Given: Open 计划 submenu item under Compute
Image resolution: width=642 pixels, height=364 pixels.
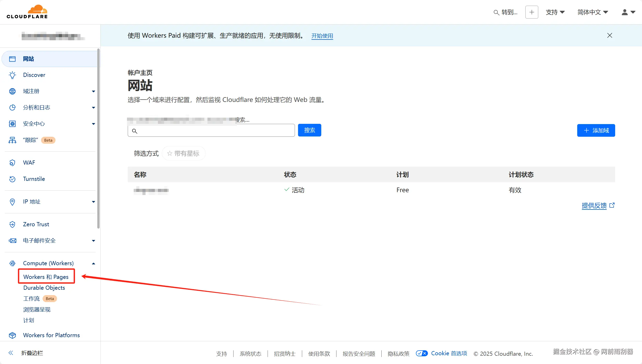Looking at the screenshot, I should (x=29, y=320).
